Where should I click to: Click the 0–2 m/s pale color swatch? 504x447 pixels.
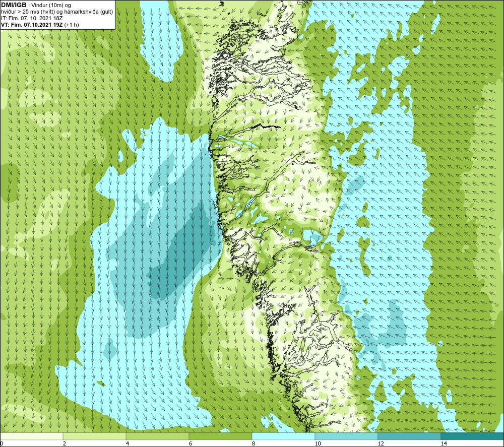click(31, 436)
